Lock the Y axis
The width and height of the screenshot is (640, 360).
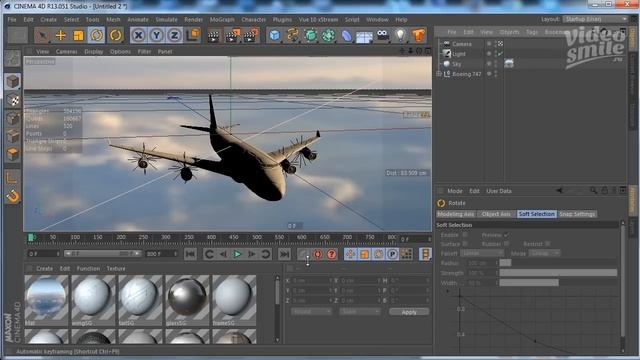(x=156, y=36)
